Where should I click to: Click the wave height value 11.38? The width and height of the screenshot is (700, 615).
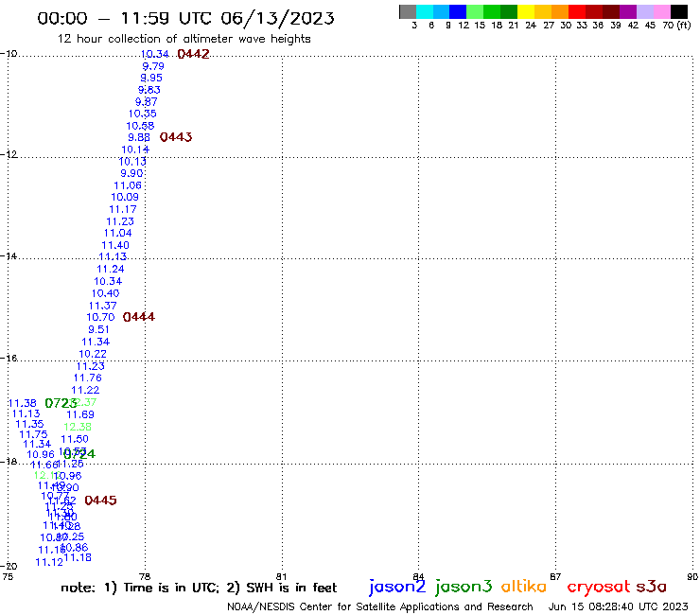click(x=23, y=403)
